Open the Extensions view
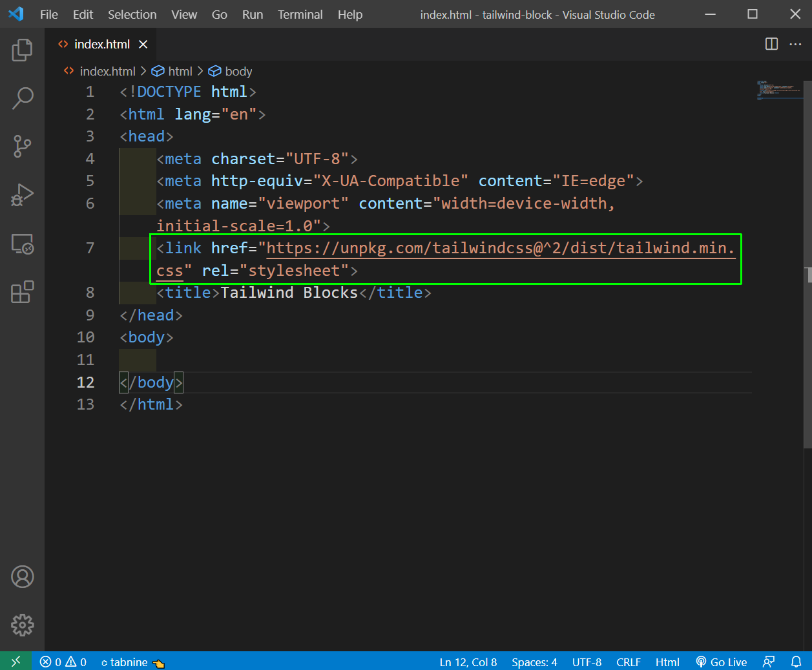This screenshot has height=670, width=812. 22,292
